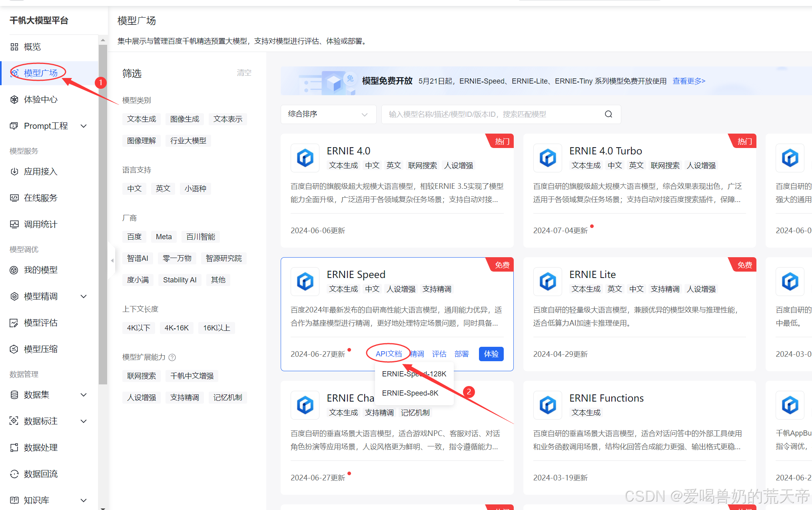Toggle the 文本生成 category filter
Viewport: 812px width, 510px height.
(x=142, y=119)
